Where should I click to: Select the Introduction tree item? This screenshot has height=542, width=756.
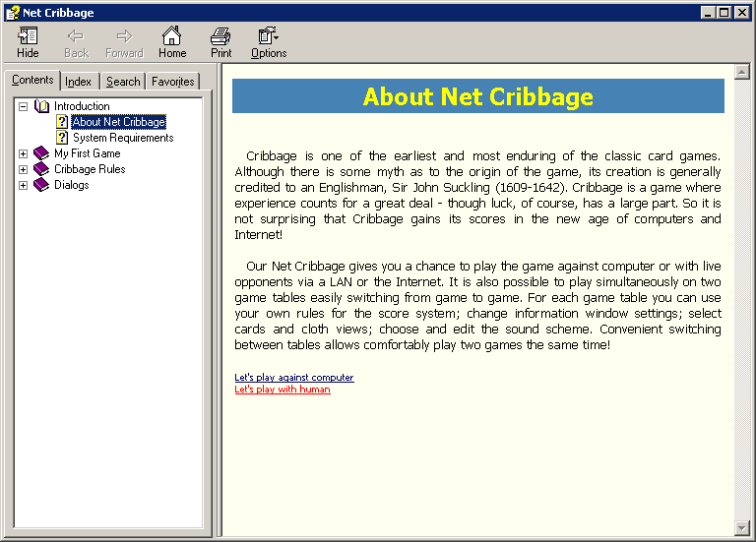(x=82, y=106)
